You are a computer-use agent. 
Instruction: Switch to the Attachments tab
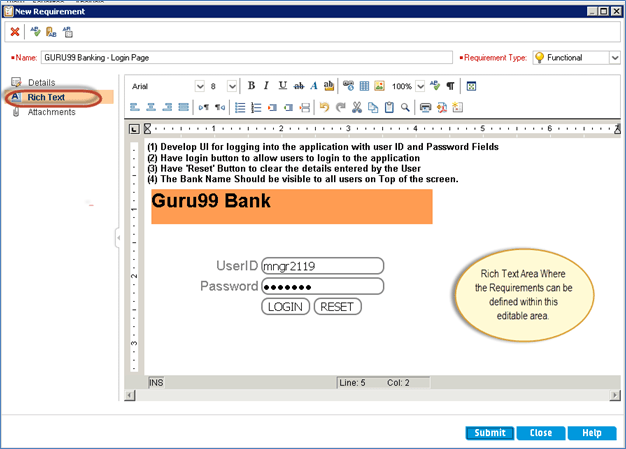51,112
